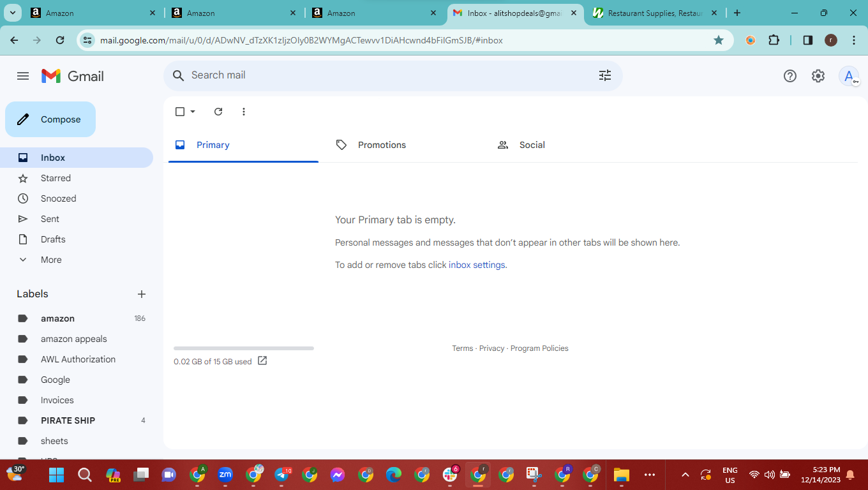Switch to the Primary tab
Image resolution: width=868 pixels, height=490 pixels.
tap(243, 145)
